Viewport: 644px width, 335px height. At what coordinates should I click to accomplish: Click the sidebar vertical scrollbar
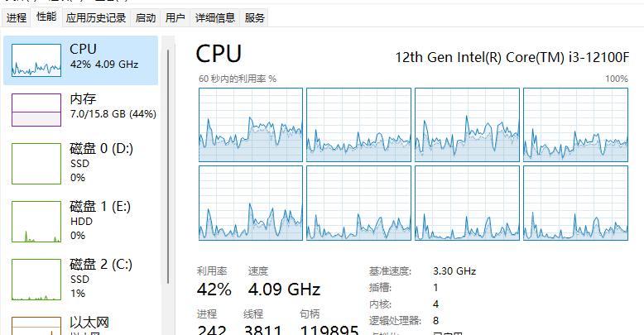pos(168,166)
